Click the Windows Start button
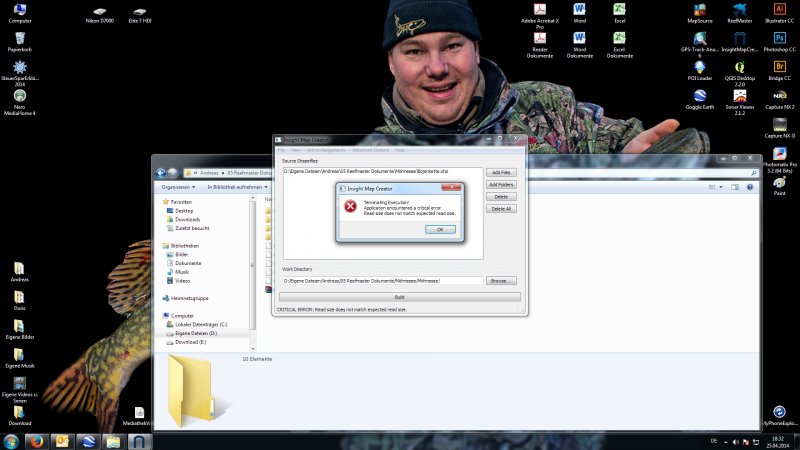Image resolution: width=800 pixels, height=450 pixels. click(x=10, y=441)
